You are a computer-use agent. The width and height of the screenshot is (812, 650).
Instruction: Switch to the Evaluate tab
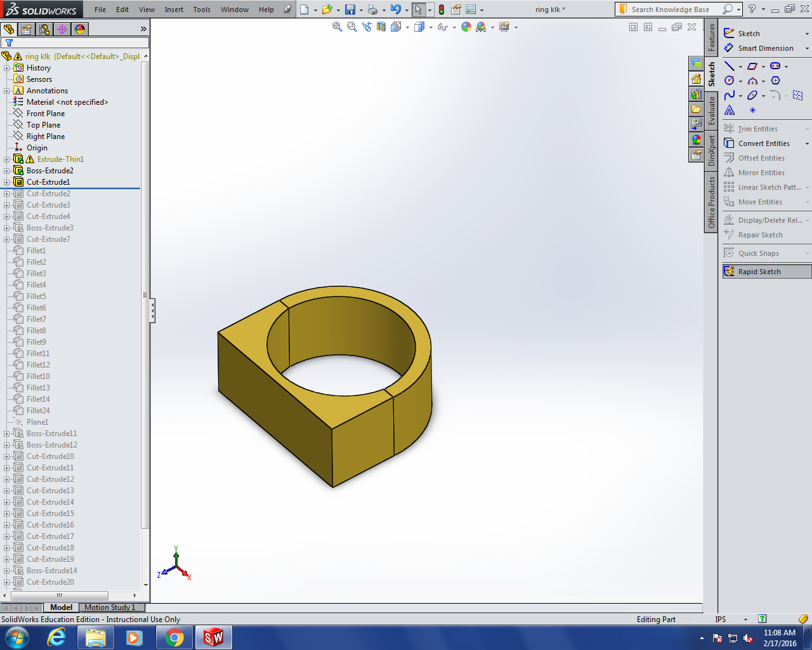click(712, 110)
